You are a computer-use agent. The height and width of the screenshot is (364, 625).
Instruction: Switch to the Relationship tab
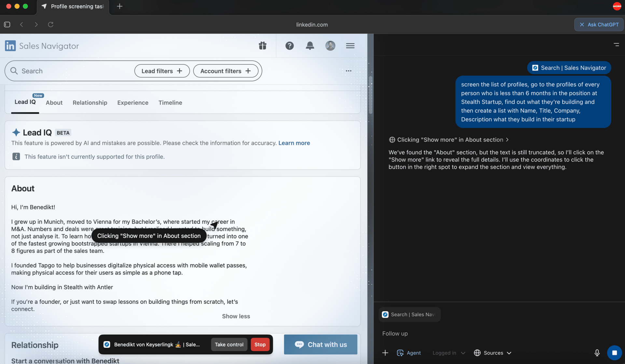click(x=90, y=103)
